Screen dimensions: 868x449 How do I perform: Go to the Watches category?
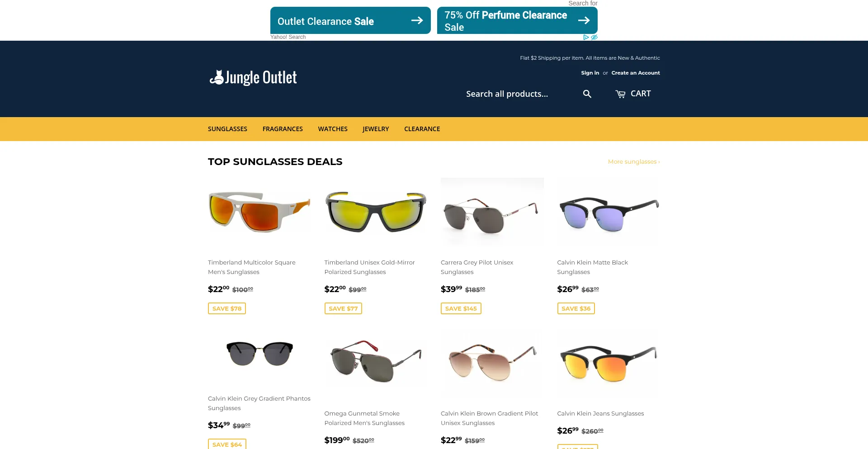point(333,129)
